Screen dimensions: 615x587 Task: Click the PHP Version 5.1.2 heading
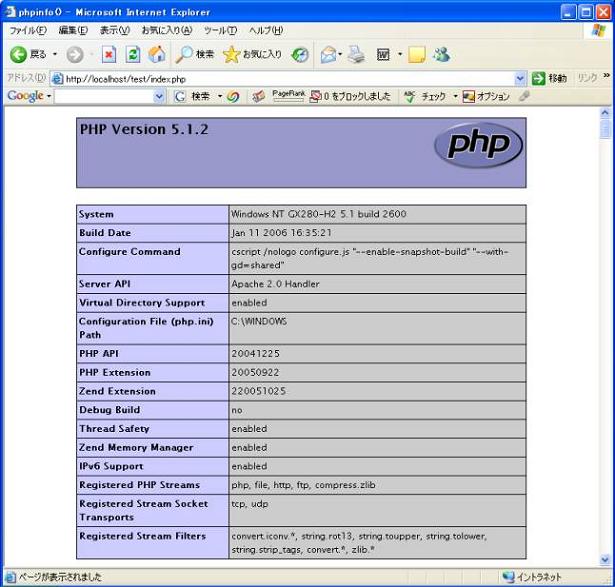[144, 129]
